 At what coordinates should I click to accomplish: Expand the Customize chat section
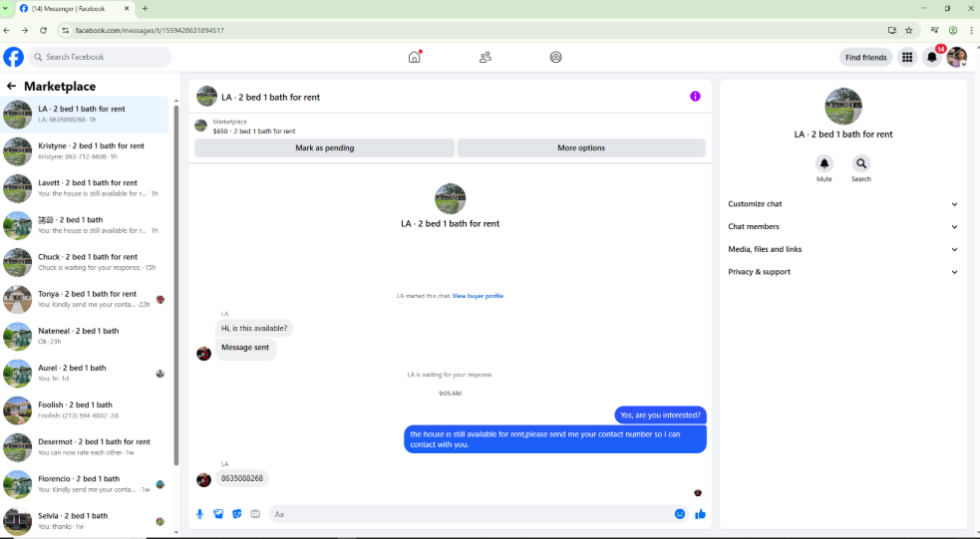[x=842, y=204]
